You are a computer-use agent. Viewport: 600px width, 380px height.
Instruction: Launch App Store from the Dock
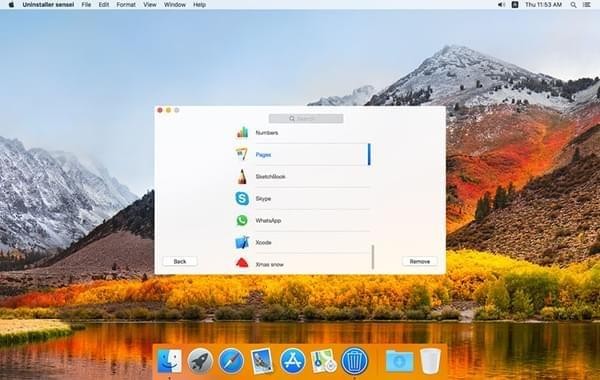click(x=293, y=361)
